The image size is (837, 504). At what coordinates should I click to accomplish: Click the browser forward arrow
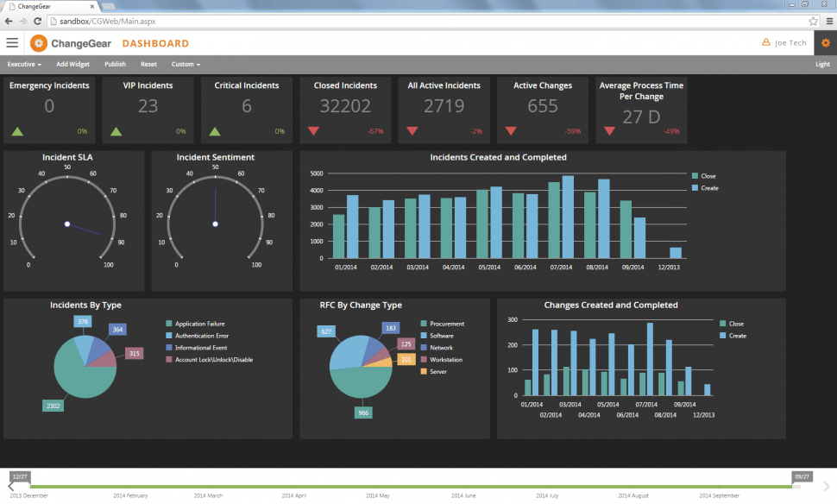23,22
